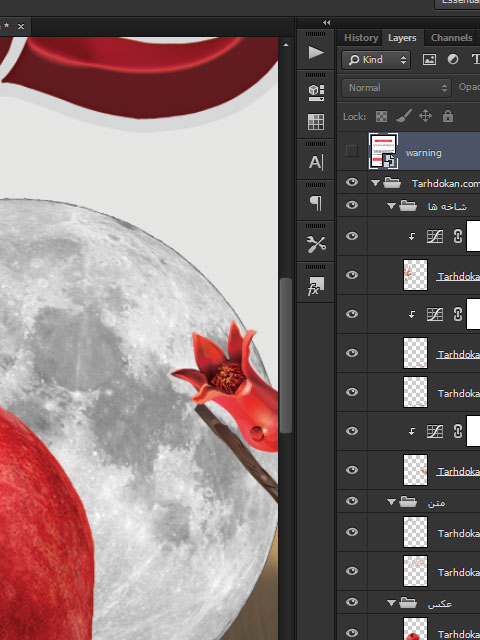Filter layers by pixel layer icon
Image resolution: width=480 pixels, height=640 pixels.
[429, 60]
